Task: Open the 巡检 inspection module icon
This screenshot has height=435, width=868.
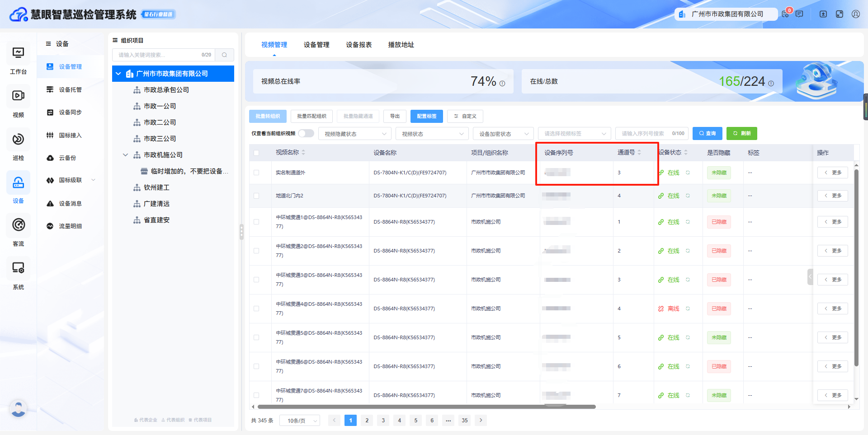Action: coord(18,139)
